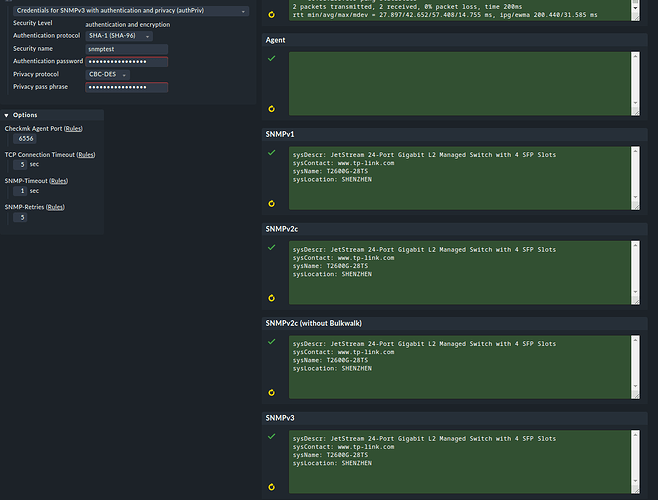Focus the Authentication password field
This screenshot has width=658, height=500.
(x=127, y=61)
